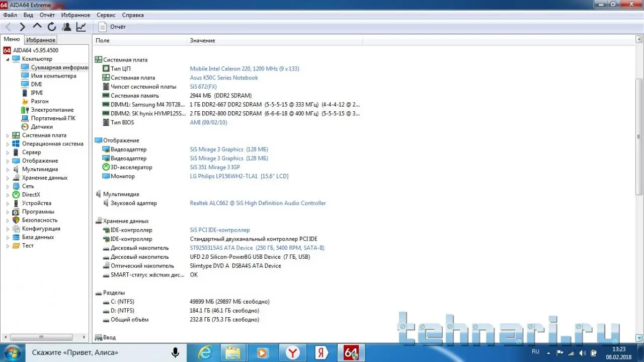
Task: Expand the Операционная система tree node
Action: point(8,144)
